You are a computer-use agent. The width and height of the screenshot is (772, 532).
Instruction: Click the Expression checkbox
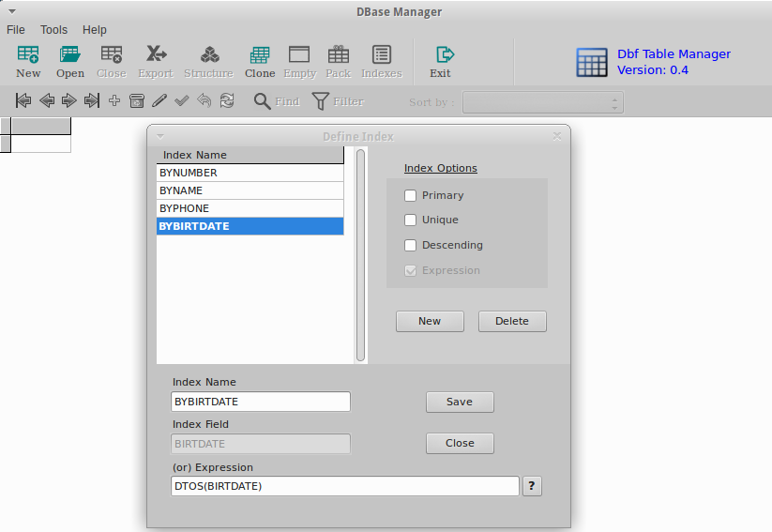pyautogui.click(x=410, y=270)
